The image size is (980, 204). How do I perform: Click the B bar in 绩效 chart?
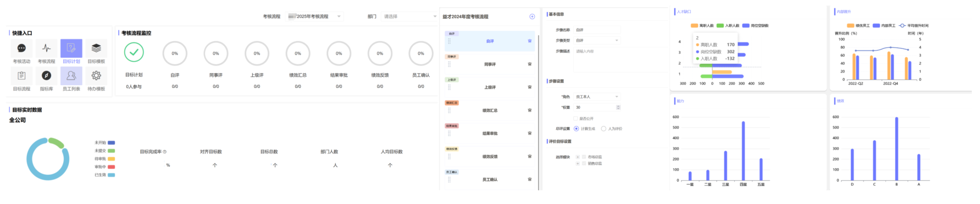coord(896,149)
